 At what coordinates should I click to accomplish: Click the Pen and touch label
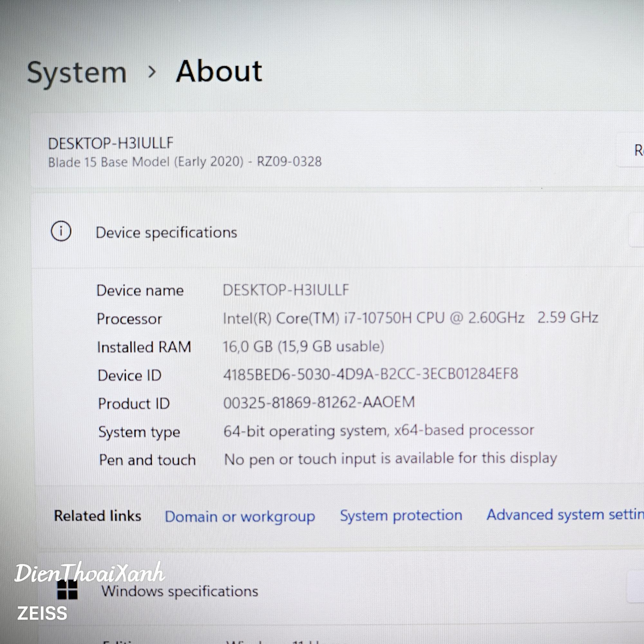click(x=147, y=460)
